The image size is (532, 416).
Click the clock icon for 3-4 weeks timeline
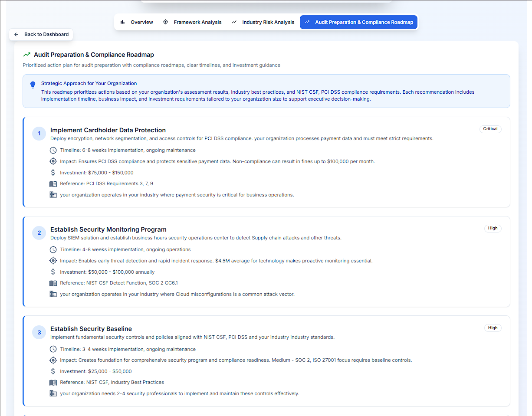53,349
